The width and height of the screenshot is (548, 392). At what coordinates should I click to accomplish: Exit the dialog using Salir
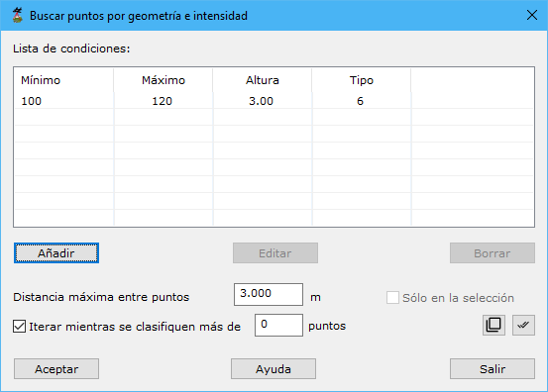[x=493, y=368]
